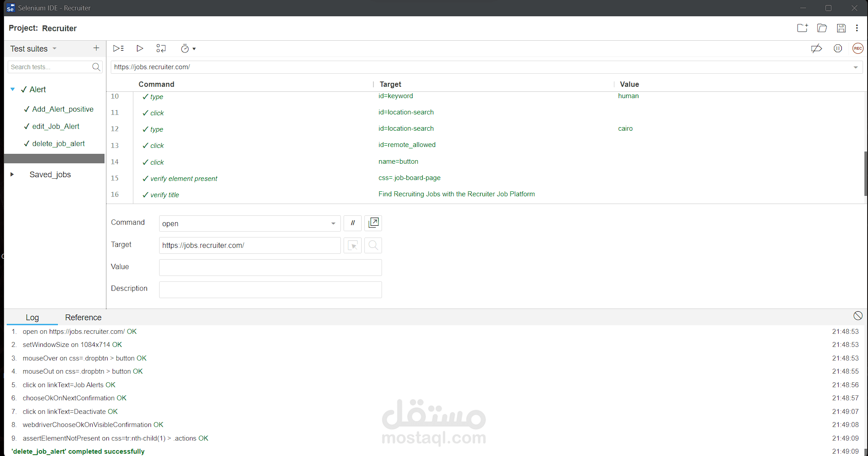The image size is (868, 456).
Task: Select Saved_jobs suite name
Action: coord(50,174)
